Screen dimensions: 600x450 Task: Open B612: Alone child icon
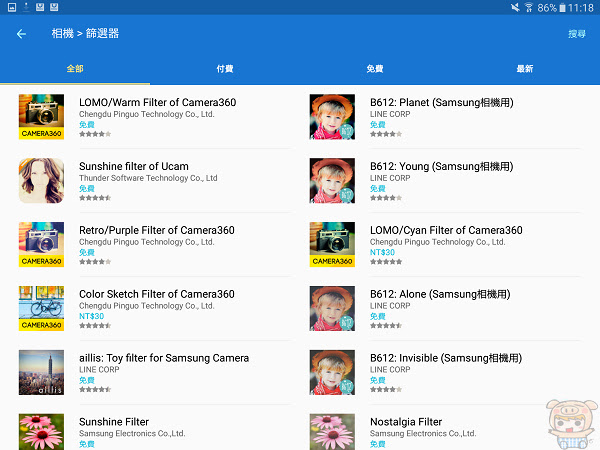332,308
